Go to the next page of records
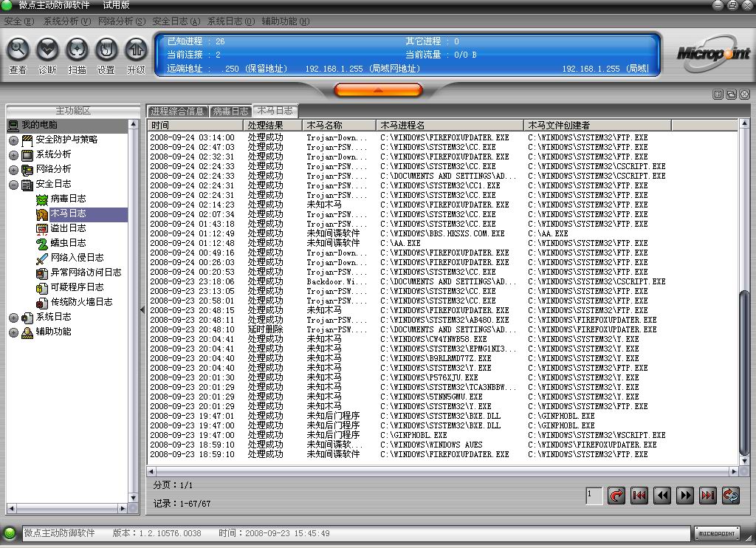The width and height of the screenshot is (756, 548). pyautogui.click(x=684, y=496)
